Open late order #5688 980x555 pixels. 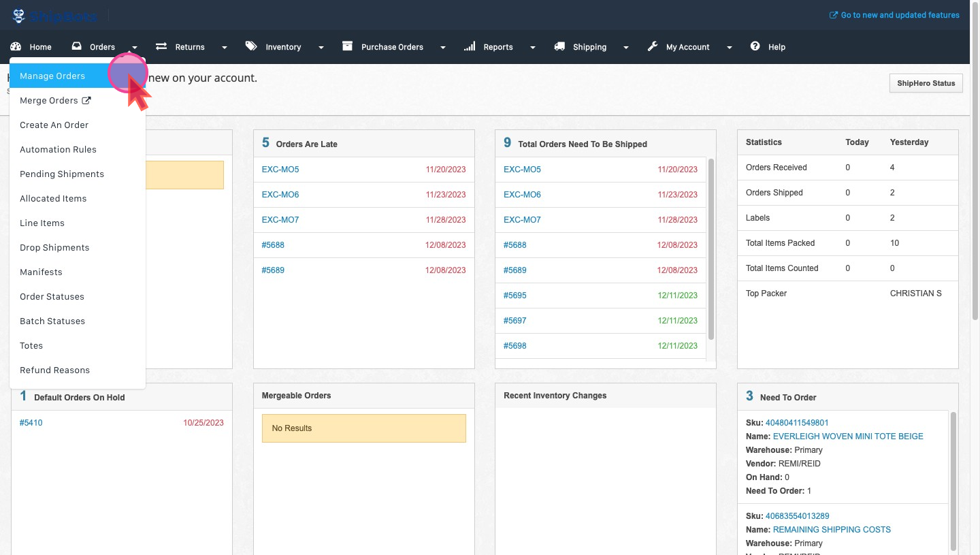point(273,245)
